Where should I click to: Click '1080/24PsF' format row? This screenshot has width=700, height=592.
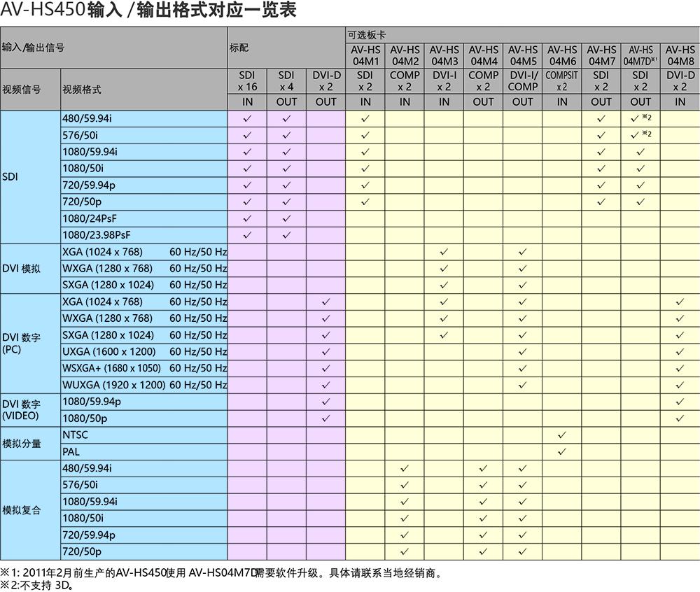pyautogui.click(x=143, y=218)
